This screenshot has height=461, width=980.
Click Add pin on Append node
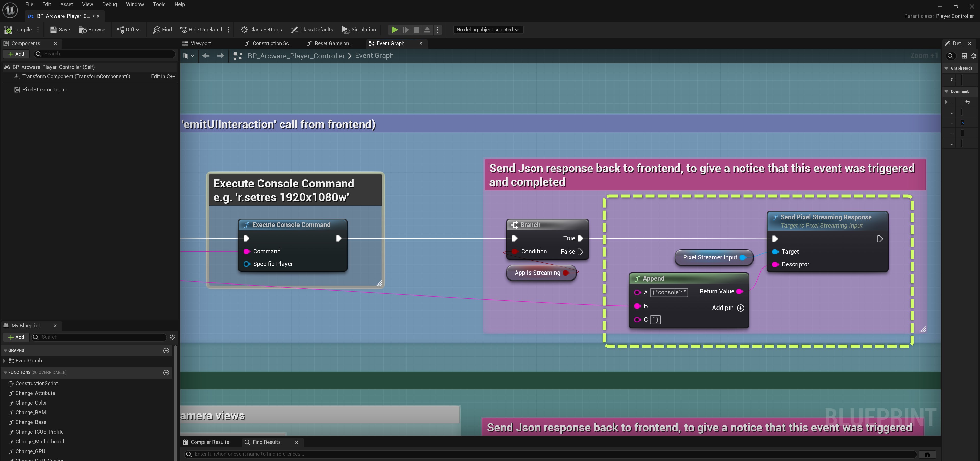pos(740,308)
